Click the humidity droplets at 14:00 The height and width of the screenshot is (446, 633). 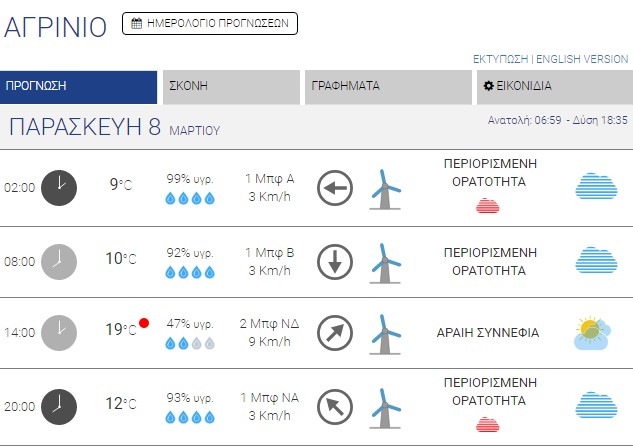point(190,343)
